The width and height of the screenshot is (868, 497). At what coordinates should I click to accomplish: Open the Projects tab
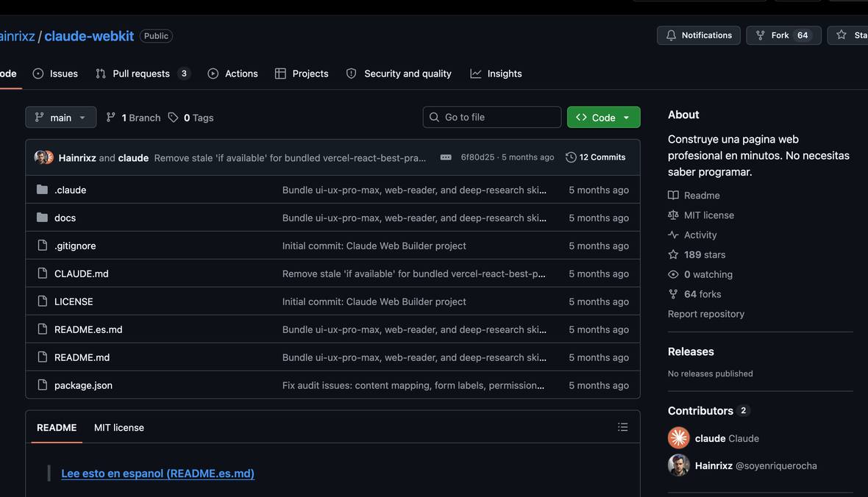[x=302, y=74]
